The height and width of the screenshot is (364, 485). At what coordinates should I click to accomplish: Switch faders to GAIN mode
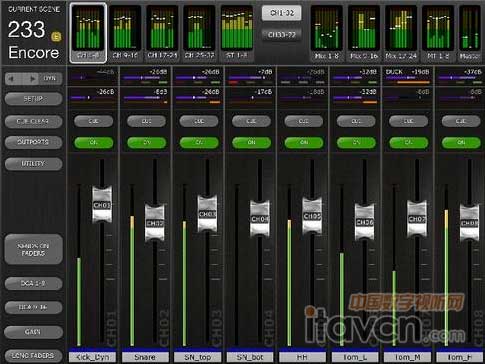point(33,332)
